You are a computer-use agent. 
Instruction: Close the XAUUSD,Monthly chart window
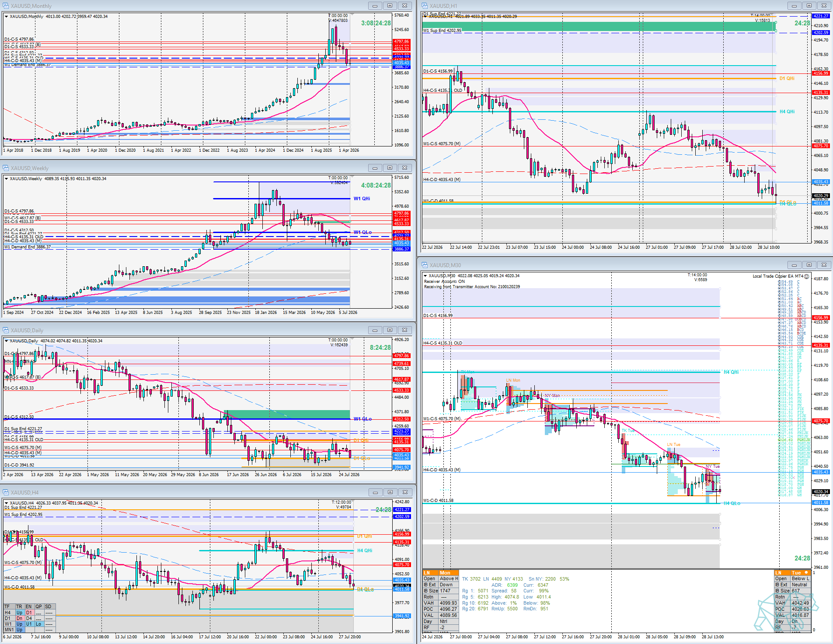(405, 6)
